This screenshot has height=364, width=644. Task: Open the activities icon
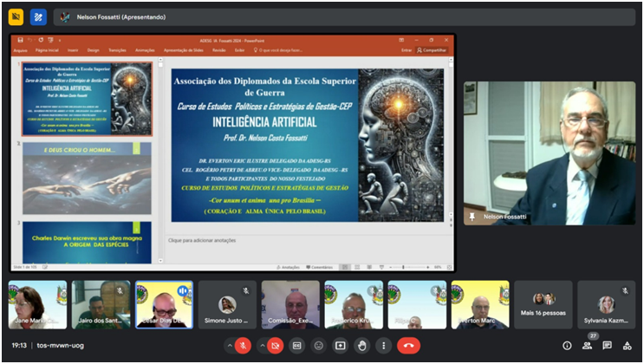pyautogui.click(x=627, y=346)
